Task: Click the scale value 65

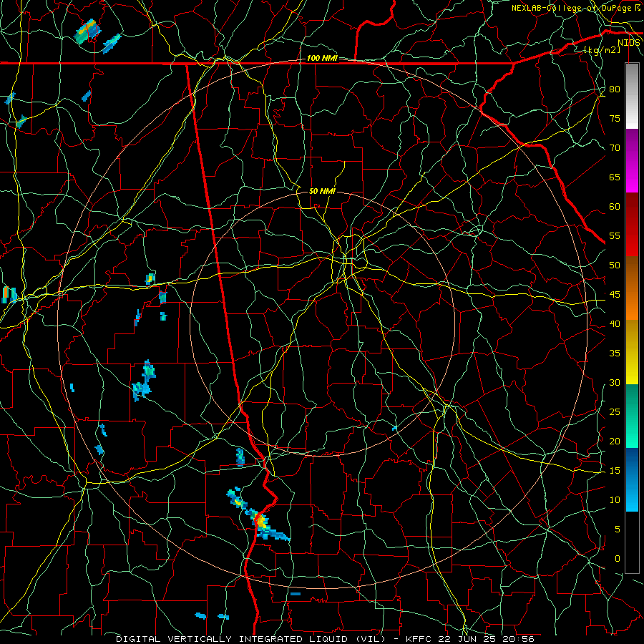Action: pyautogui.click(x=615, y=177)
